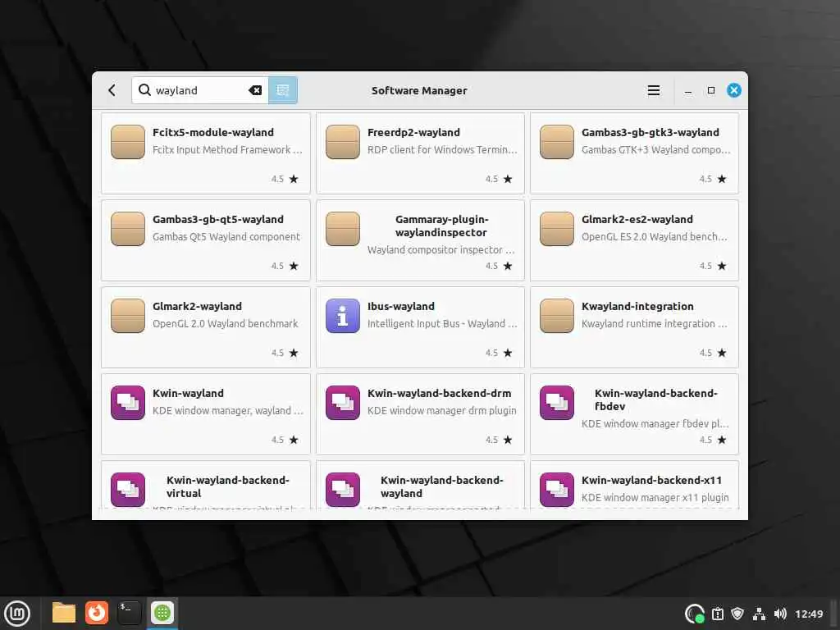Click 'Gambas Qt5 Wayland component' description
Viewport: 840px width, 630px height.
point(226,236)
